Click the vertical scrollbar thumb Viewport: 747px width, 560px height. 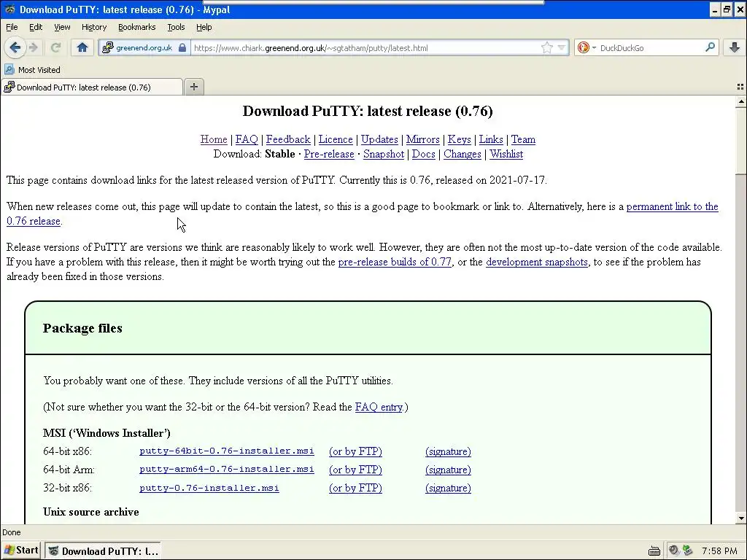pyautogui.click(x=741, y=141)
